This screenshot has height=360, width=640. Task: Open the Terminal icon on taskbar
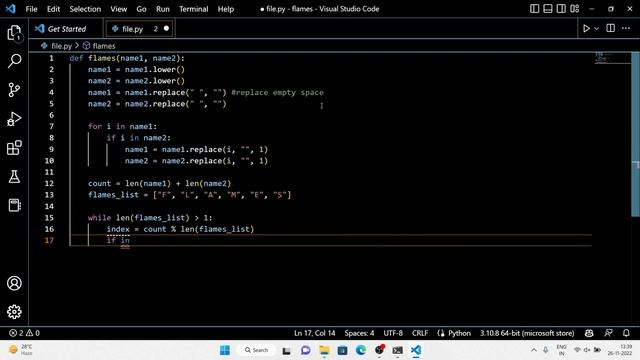398,350
